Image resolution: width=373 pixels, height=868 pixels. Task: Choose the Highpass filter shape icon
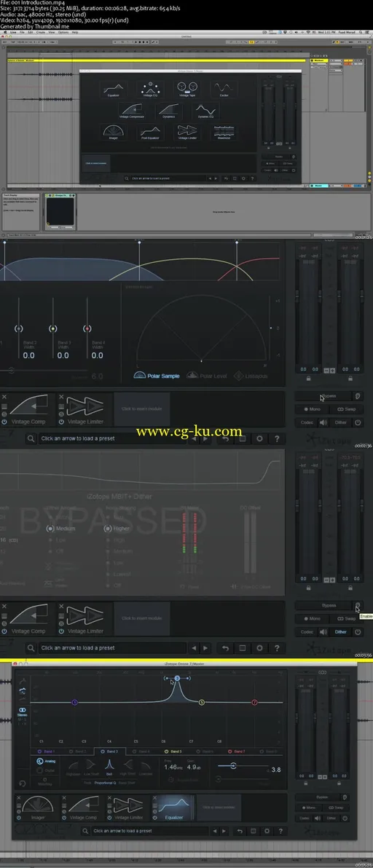pos(73,768)
